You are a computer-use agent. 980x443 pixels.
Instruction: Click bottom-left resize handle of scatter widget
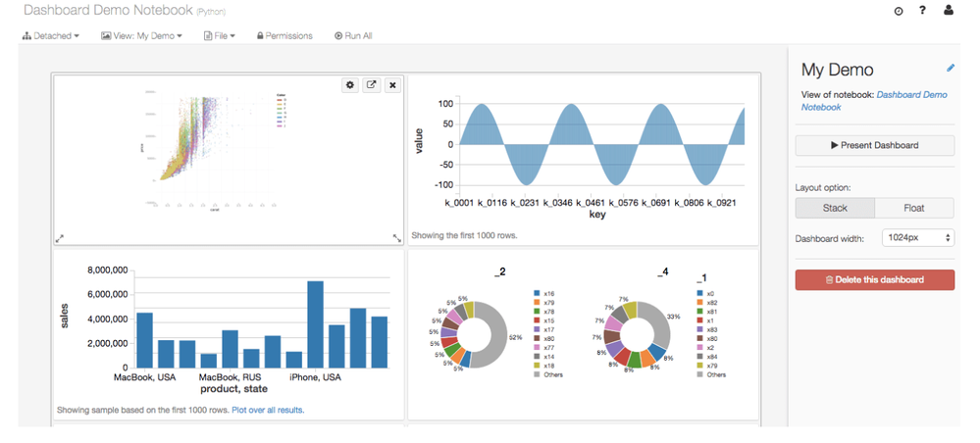coord(60,238)
